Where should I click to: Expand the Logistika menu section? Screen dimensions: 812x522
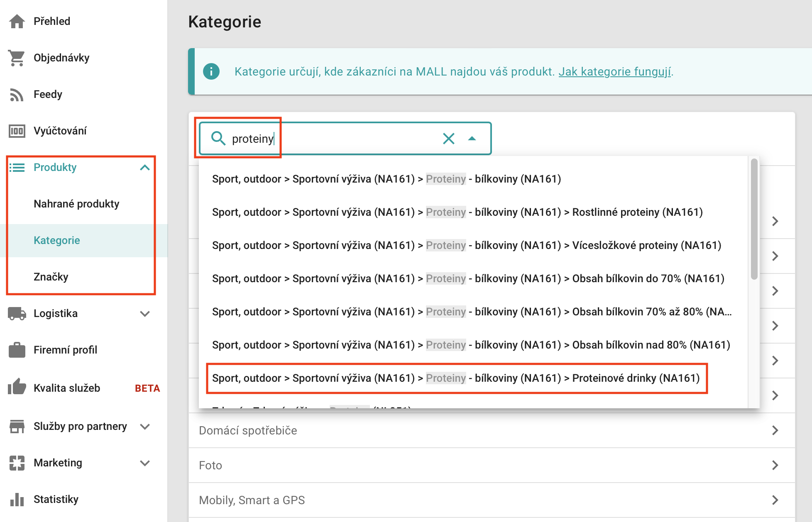pos(144,314)
